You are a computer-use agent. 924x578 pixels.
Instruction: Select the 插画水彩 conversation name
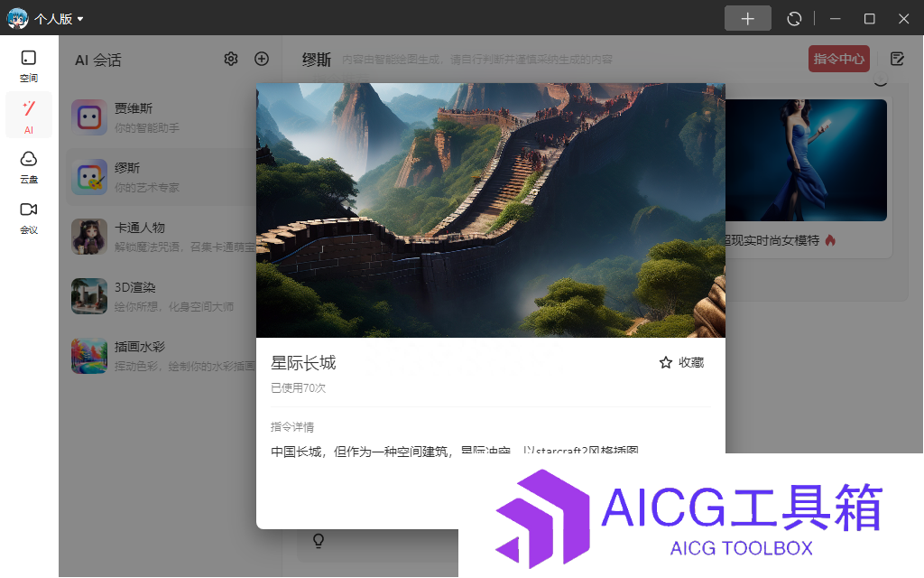point(140,347)
